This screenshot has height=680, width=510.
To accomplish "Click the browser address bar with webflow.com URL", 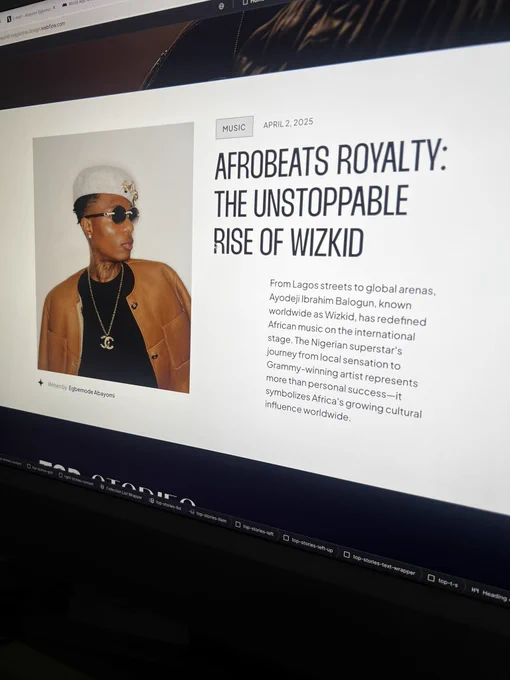I will [33, 29].
